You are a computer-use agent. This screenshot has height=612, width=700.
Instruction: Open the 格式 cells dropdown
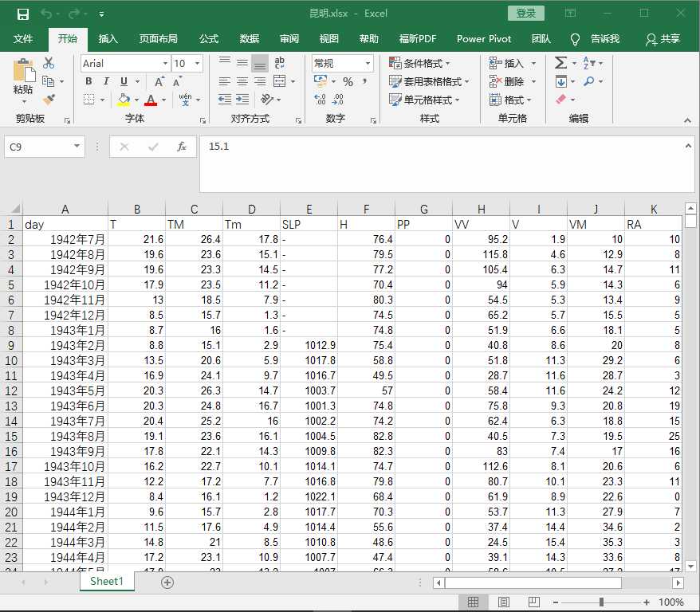click(511, 100)
